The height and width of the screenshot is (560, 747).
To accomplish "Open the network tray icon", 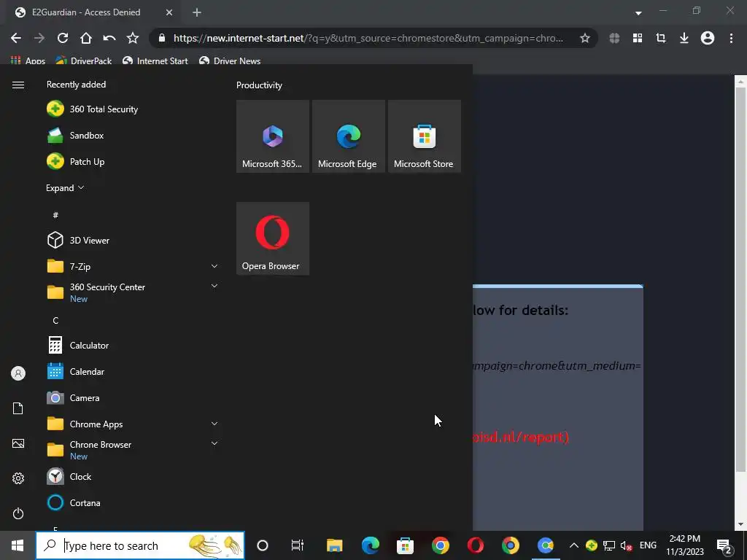I will [609, 545].
